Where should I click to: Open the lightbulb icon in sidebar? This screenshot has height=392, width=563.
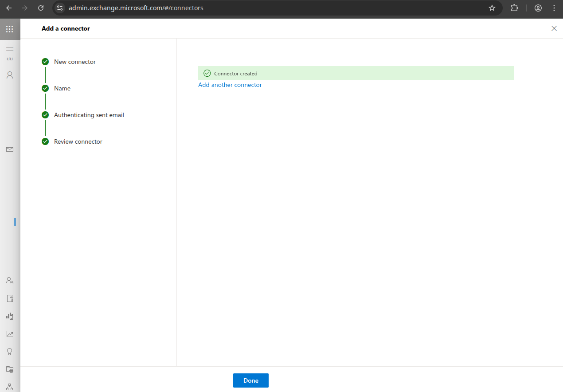click(x=10, y=352)
